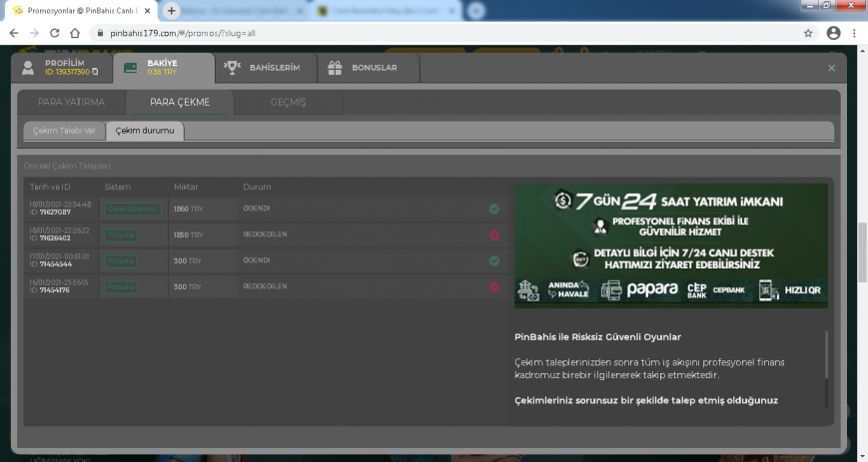
Task: Click REDDEDİLEN status for ID 71626402
Action: tap(265, 234)
